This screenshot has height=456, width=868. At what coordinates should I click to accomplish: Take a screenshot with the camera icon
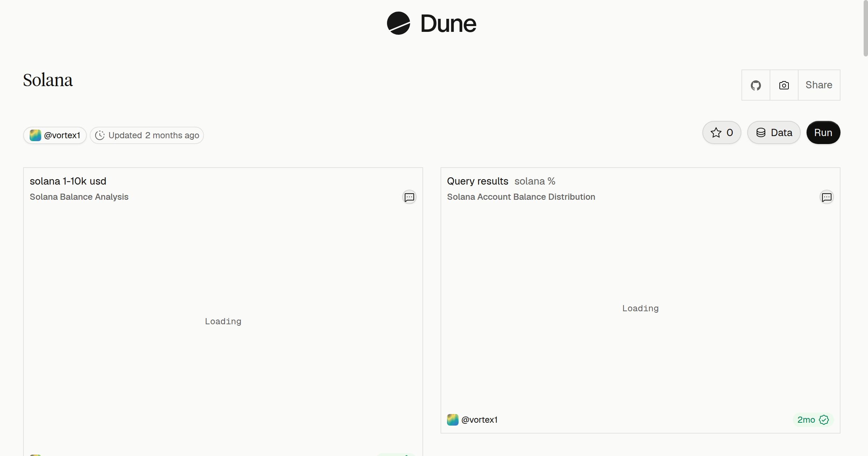coord(784,85)
